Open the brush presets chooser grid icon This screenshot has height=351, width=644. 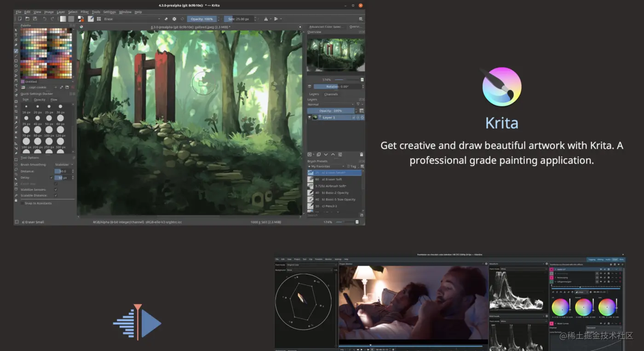pos(99,19)
